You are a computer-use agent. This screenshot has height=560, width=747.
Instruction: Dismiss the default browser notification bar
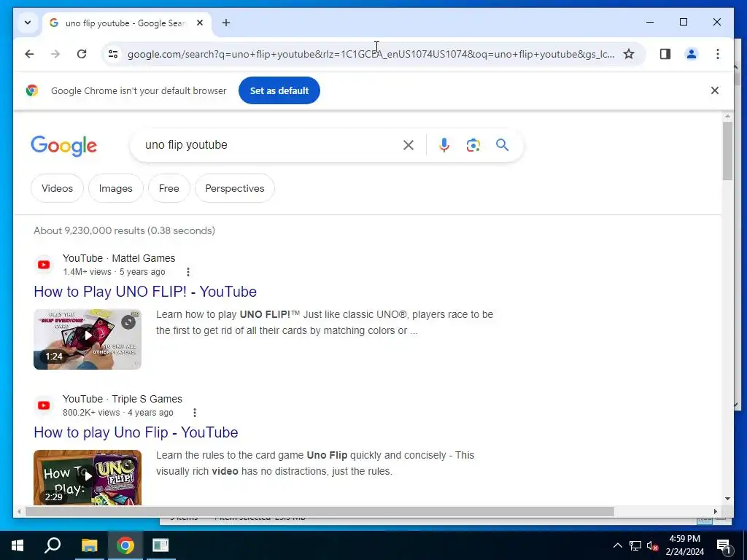(x=715, y=90)
